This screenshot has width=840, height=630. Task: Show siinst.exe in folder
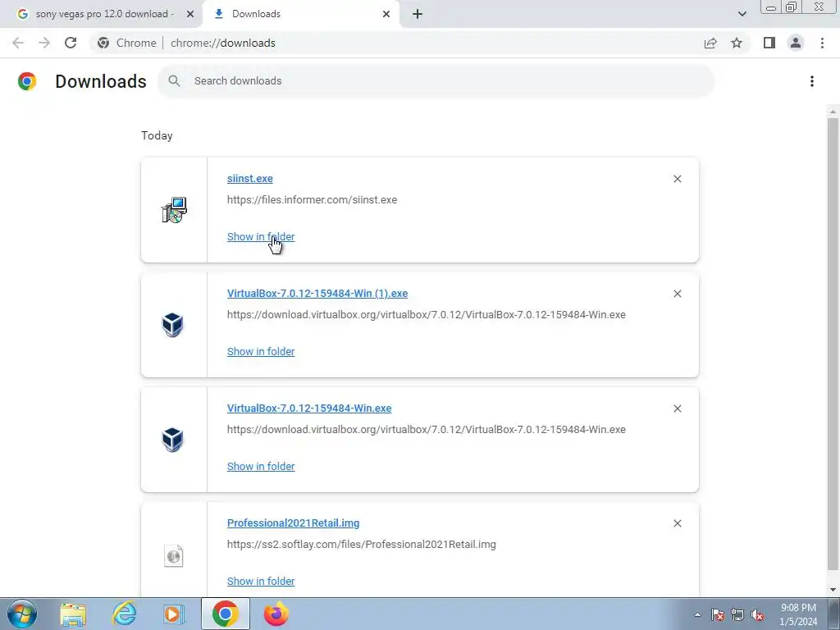[x=261, y=237]
